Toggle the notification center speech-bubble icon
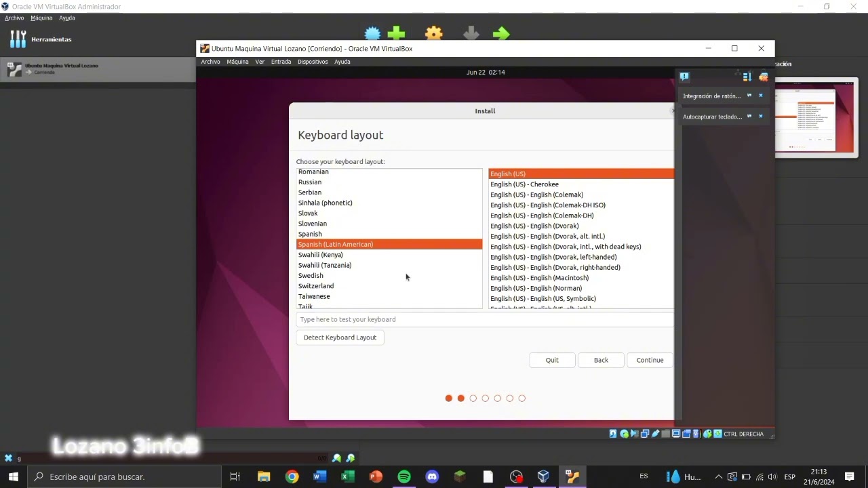This screenshot has width=868, height=488. (x=684, y=77)
